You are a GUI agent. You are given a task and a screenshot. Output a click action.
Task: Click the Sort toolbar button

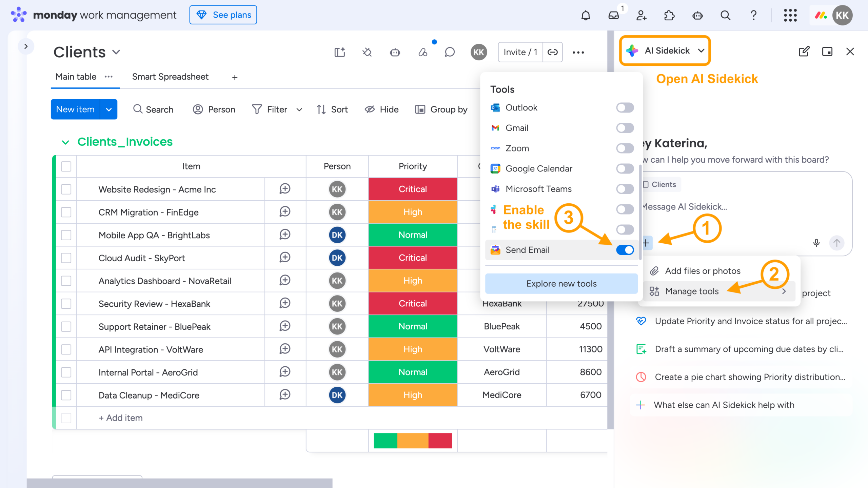tap(332, 109)
